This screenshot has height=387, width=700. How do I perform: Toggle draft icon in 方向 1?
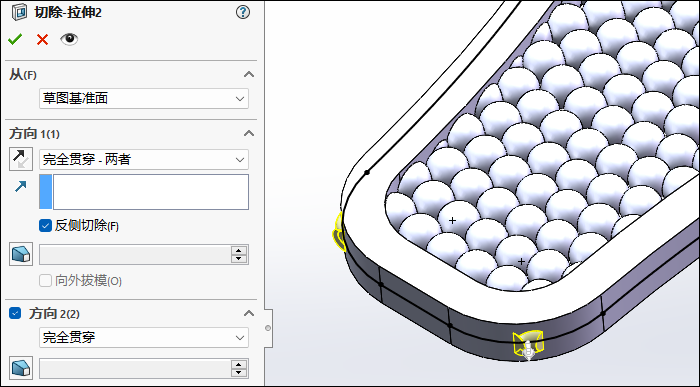21,254
